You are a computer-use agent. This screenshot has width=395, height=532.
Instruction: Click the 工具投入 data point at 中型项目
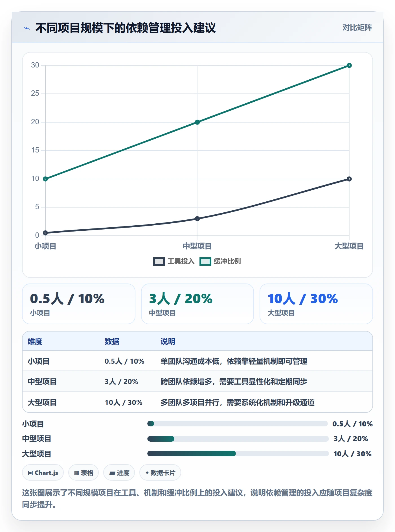coord(197,219)
